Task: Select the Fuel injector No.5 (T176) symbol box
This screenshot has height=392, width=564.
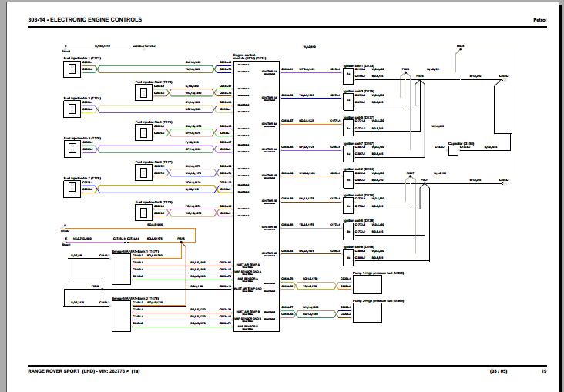Action: pos(72,149)
